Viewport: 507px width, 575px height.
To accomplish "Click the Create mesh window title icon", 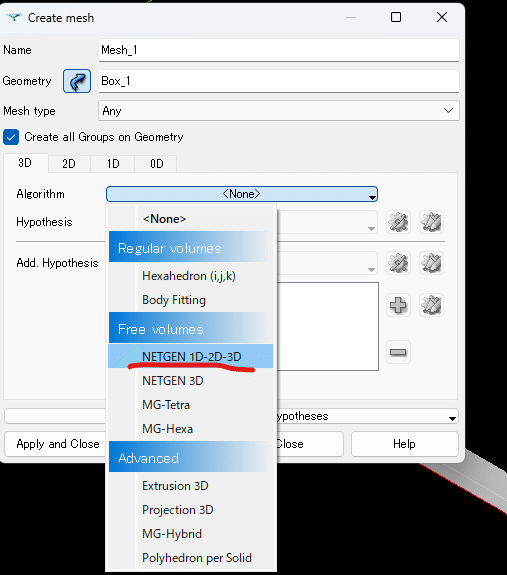I will (14, 18).
